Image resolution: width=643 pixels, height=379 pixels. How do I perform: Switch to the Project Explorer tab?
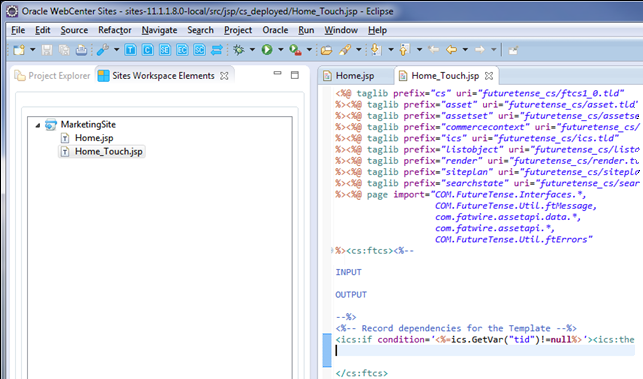tap(52, 76)
